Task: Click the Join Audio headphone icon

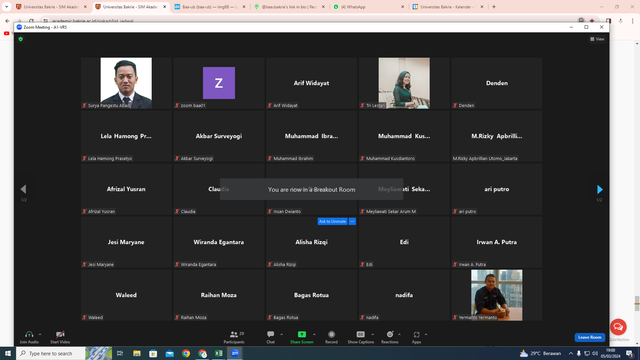Action: point(29,334)
